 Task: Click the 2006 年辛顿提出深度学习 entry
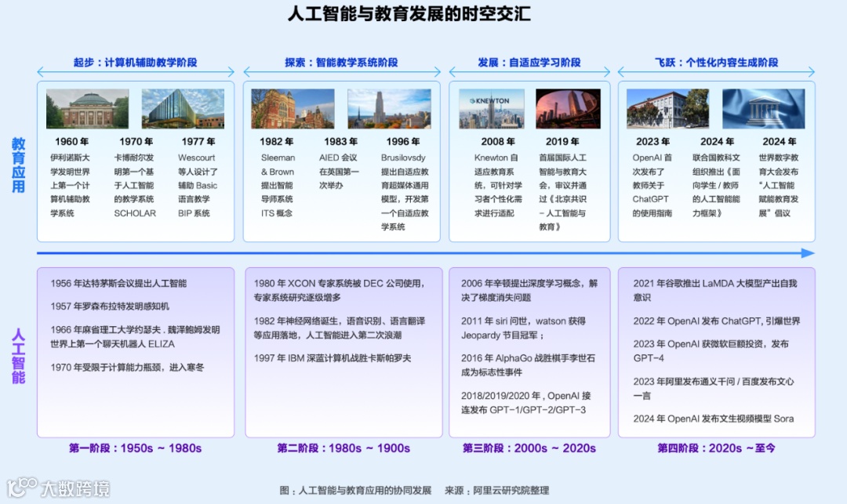pos(529,290)
